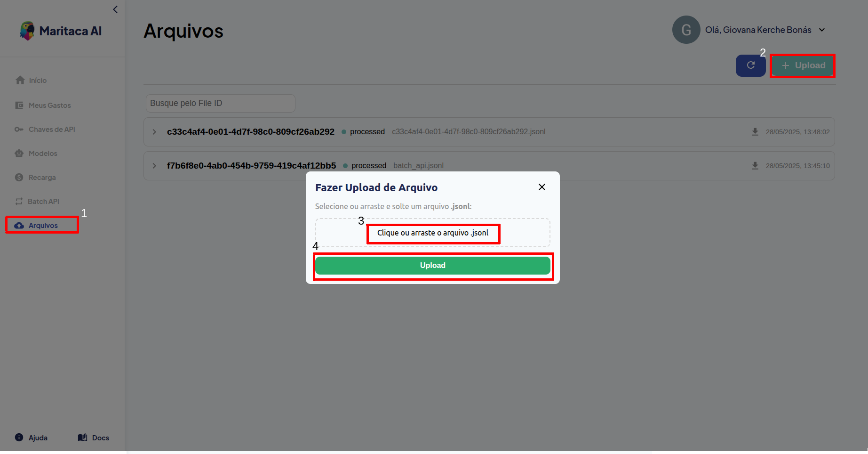Focus the Busque pelo File ID search field
The width and height of the screenshot is (868, 454).
pyautogui.click(x=220, y=103)
